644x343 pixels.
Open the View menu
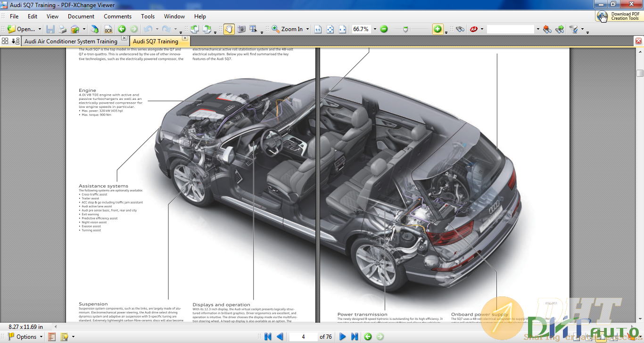[x=52, y=16]
